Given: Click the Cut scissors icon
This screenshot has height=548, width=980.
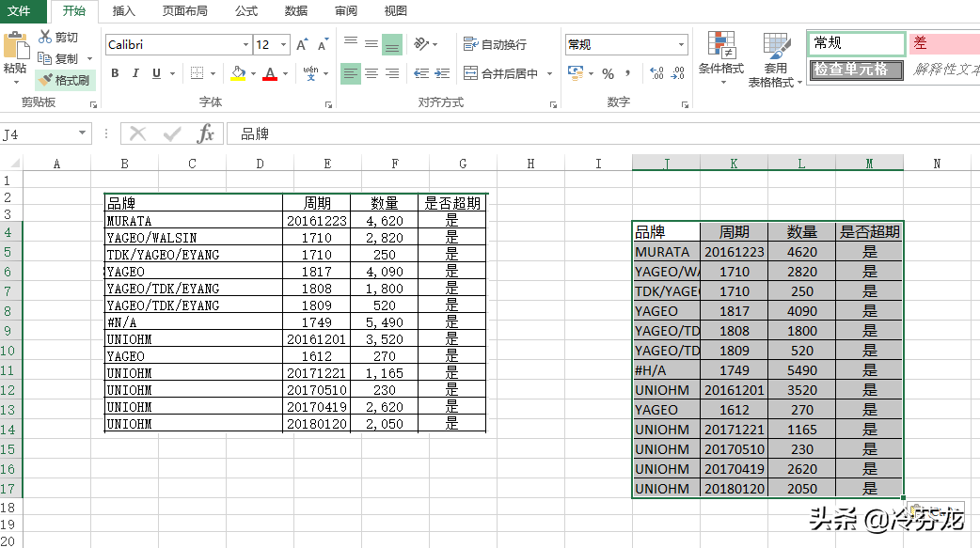Looking at the screenshot, I should click(45, 37).
